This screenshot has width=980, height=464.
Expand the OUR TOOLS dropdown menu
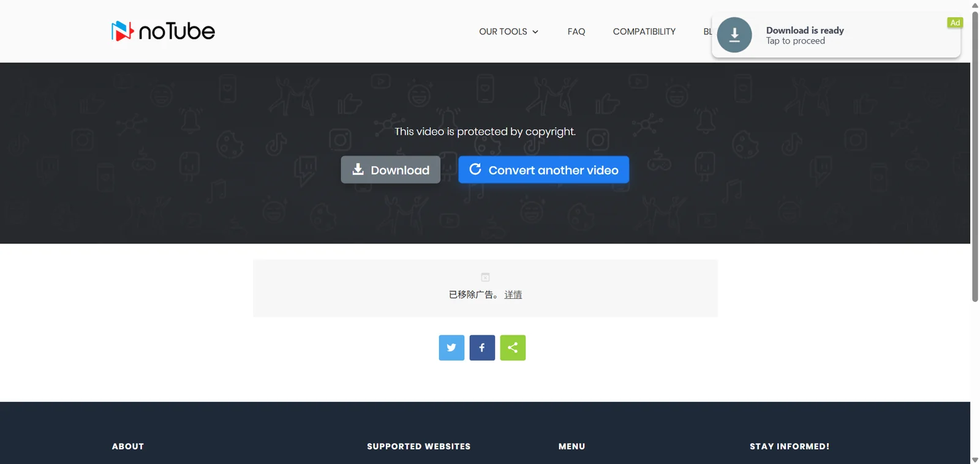click(x=508, y=32)
